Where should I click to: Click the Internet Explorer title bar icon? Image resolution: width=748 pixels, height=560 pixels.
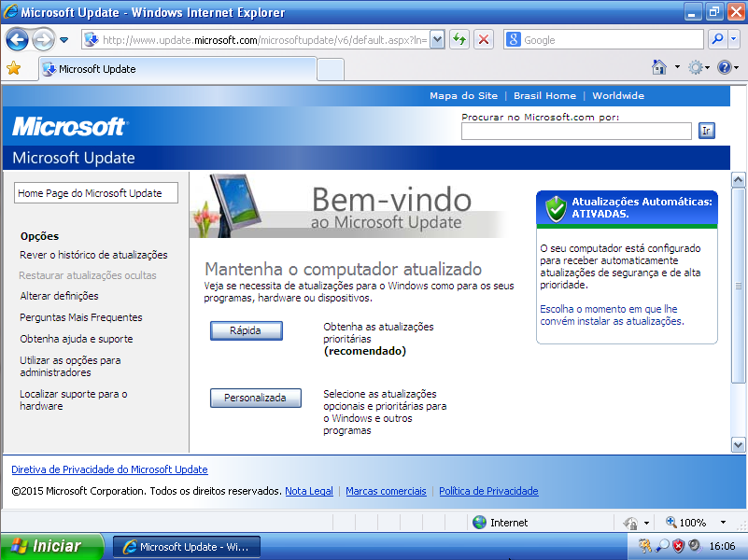tap(10, 11)
